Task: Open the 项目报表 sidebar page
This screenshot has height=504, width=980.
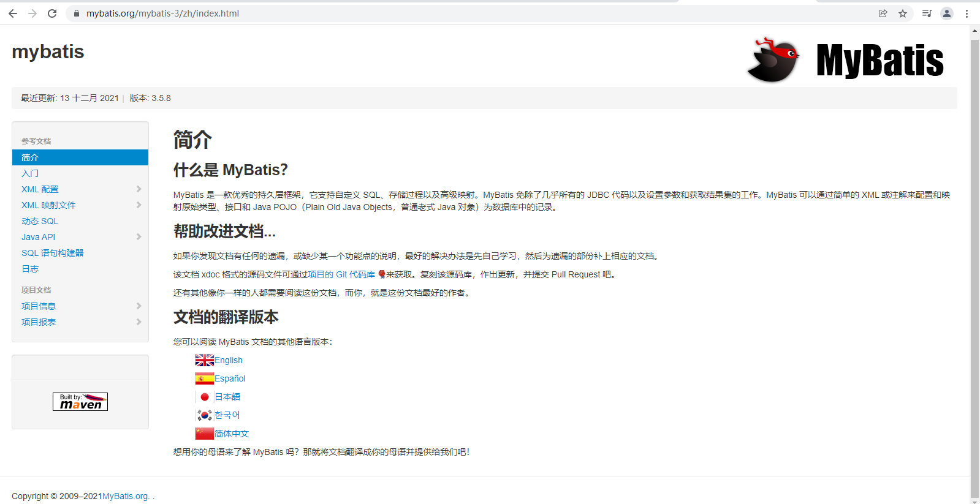Action: (x=39, y=322)
